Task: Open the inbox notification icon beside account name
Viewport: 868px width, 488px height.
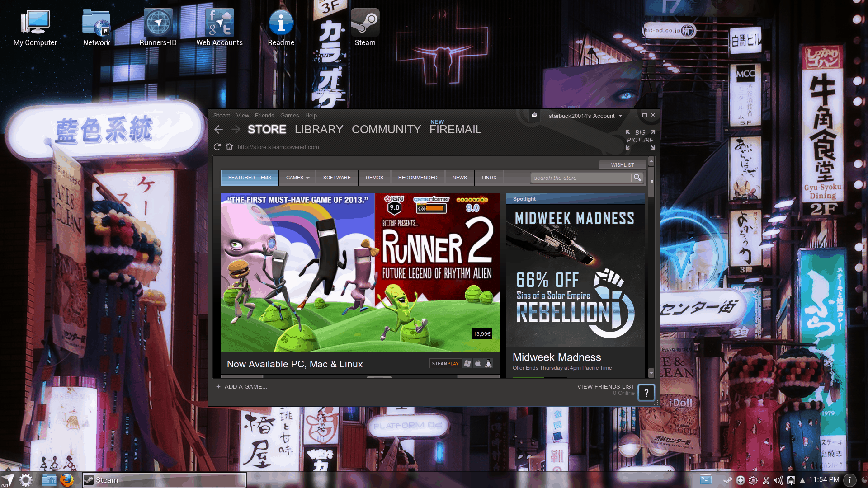Action: point(534,115)
